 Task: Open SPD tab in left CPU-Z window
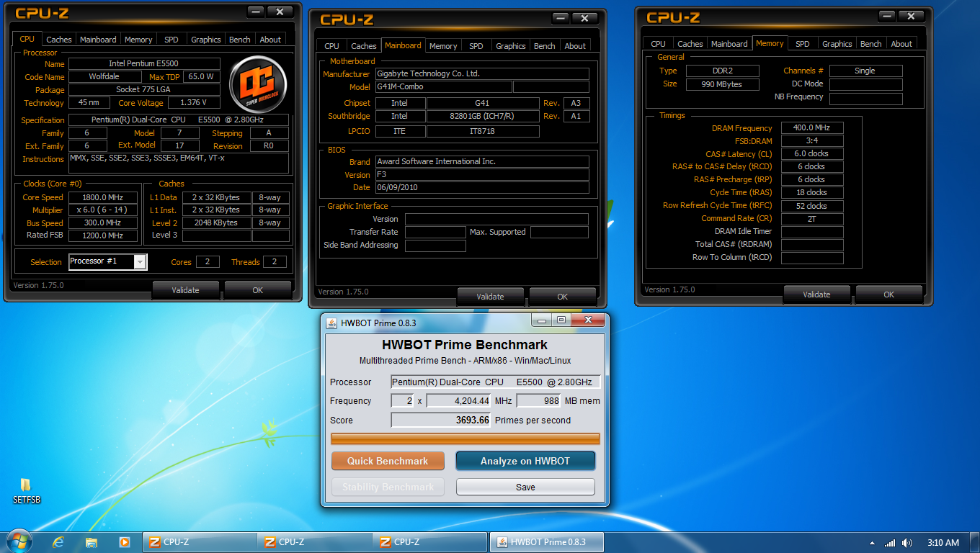(171, 40)
